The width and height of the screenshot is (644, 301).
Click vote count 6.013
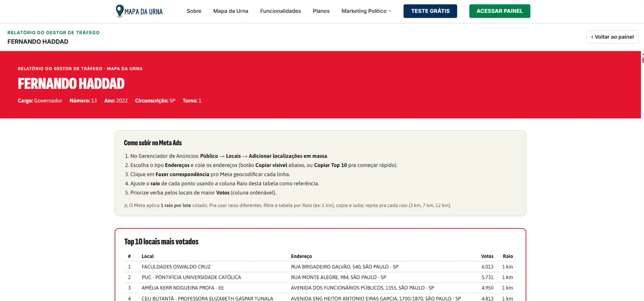pos(487,267)
